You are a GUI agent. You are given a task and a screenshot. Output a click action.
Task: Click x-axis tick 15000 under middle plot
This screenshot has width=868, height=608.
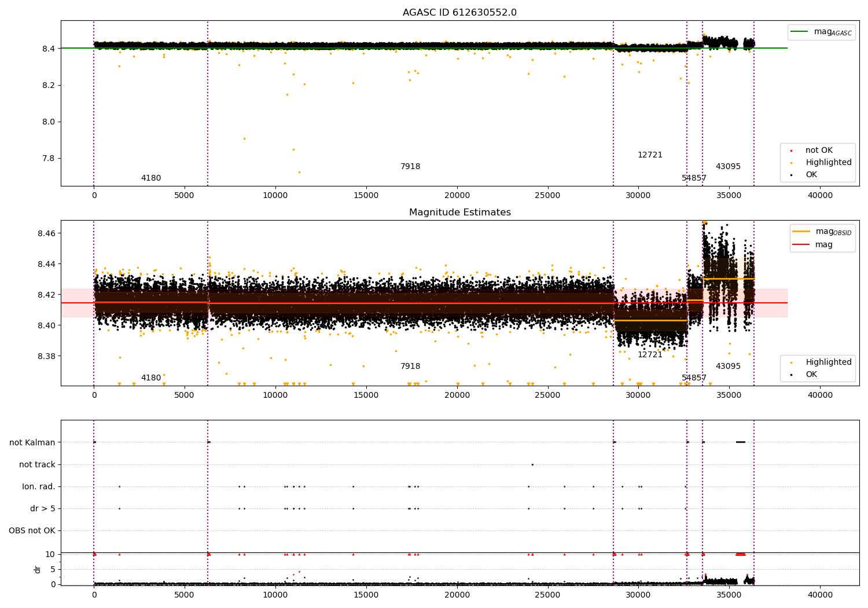(x=366, y=395)
